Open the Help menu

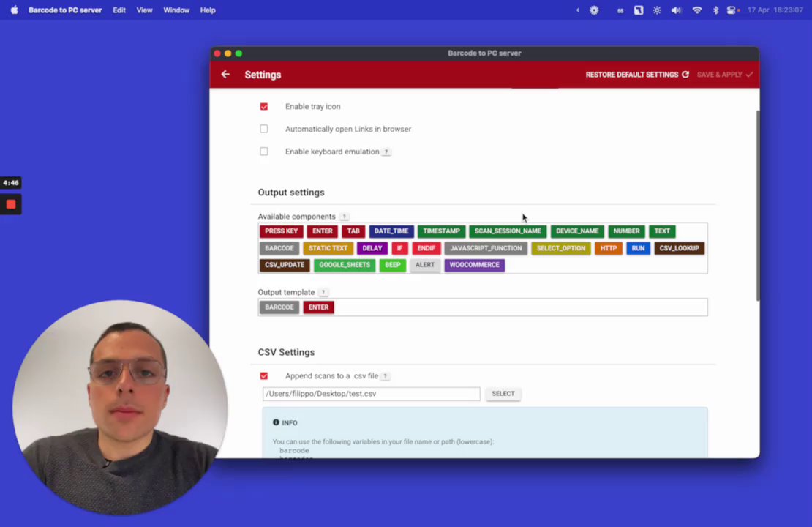coord(208,10)
